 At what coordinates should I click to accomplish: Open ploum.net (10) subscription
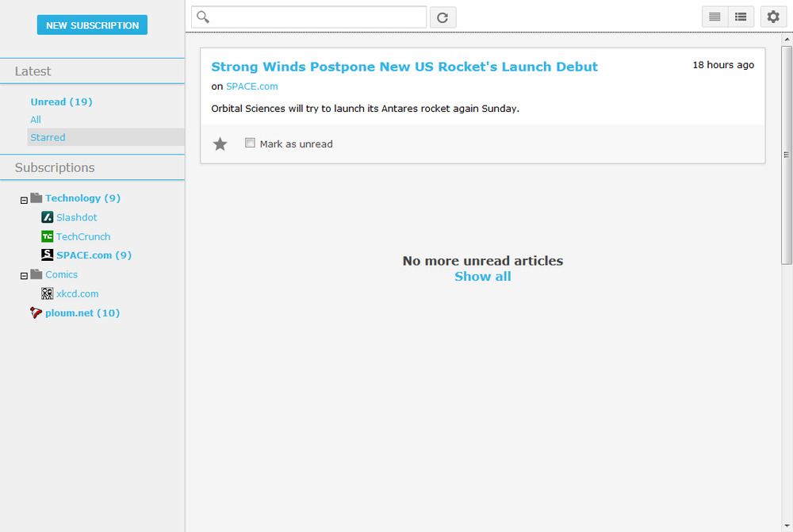click(x=82, y=313)
